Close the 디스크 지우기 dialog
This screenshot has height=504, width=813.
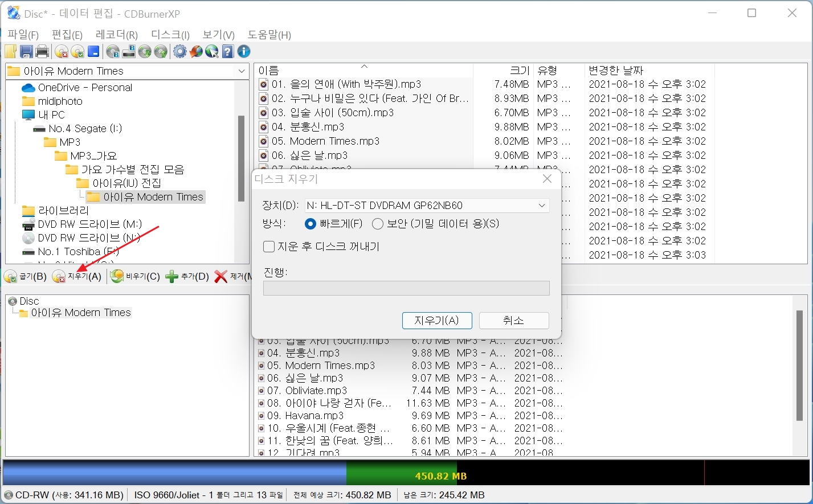548,179
